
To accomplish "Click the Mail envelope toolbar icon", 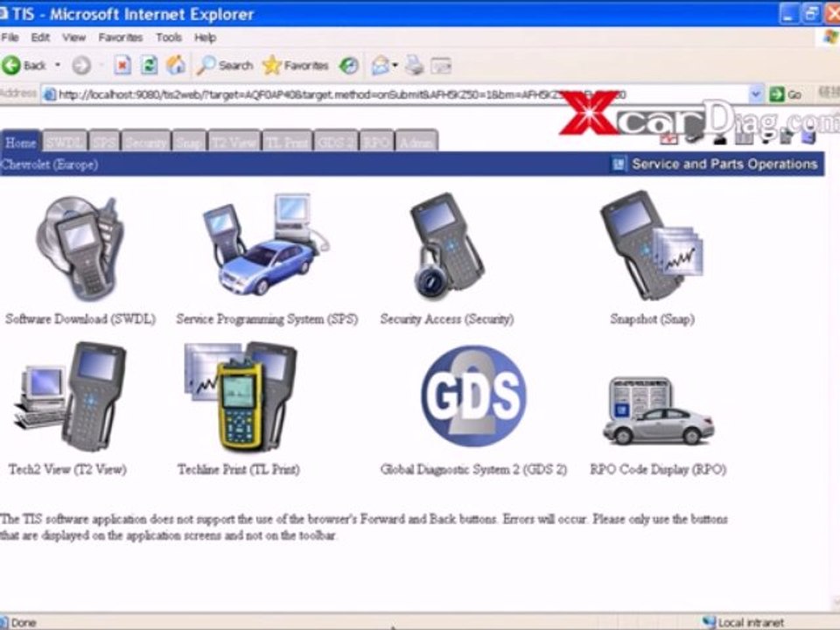I will pos(380,66).
